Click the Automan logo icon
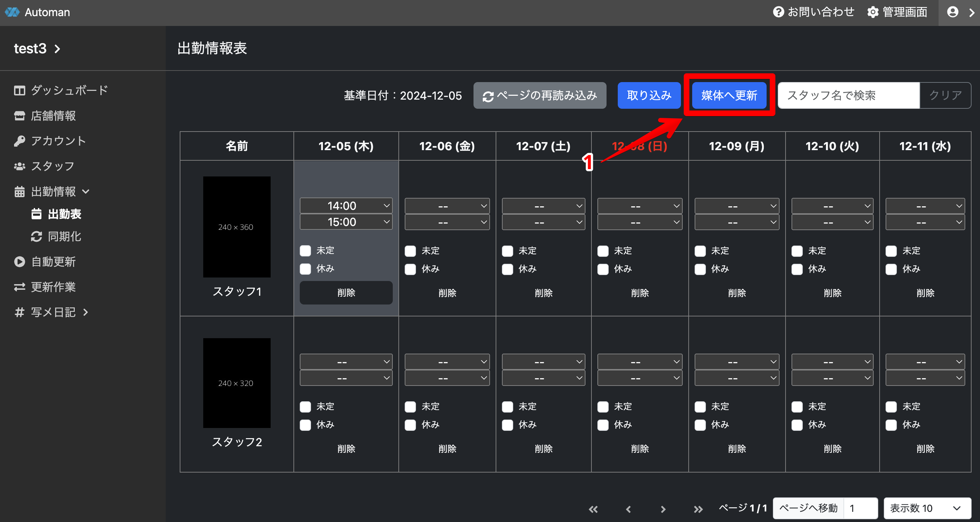The image size is (980, 522). (x=12, y=12)
